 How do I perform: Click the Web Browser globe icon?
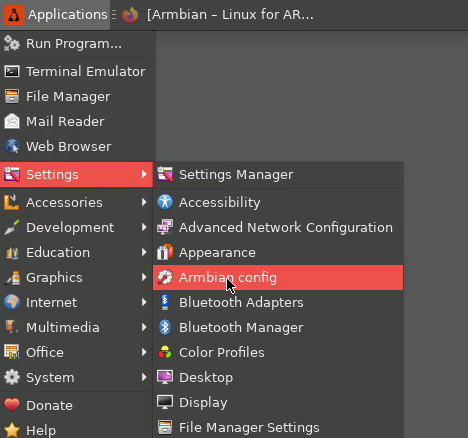pyautogui.click(x=12, y=146)
